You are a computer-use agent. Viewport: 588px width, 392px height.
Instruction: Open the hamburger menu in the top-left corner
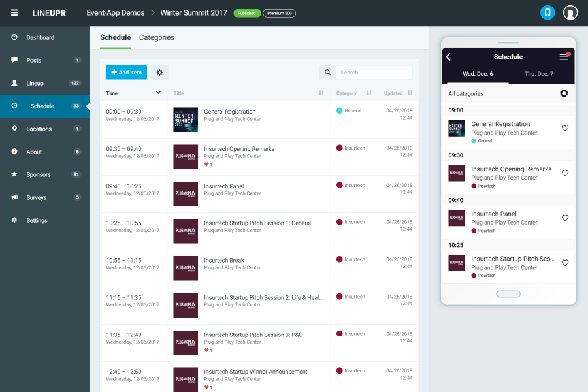[14, 12]
